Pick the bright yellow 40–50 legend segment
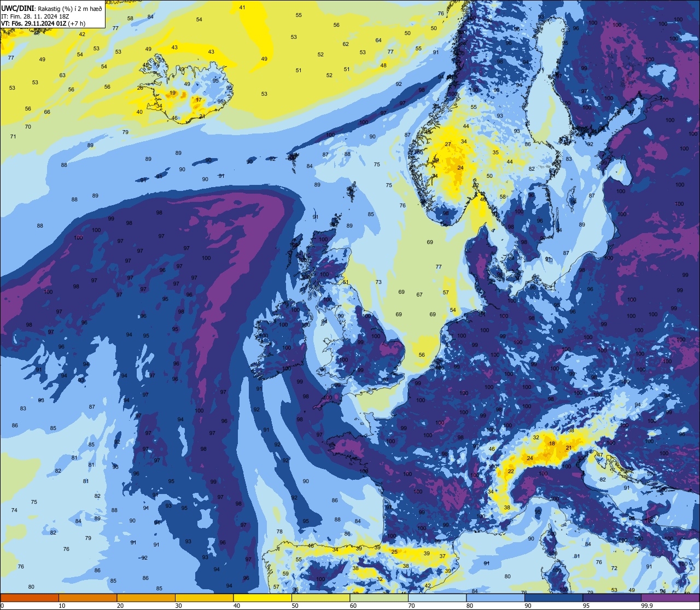Image resolution: width=700 pixels, height=610 pixels. (262, 597)
